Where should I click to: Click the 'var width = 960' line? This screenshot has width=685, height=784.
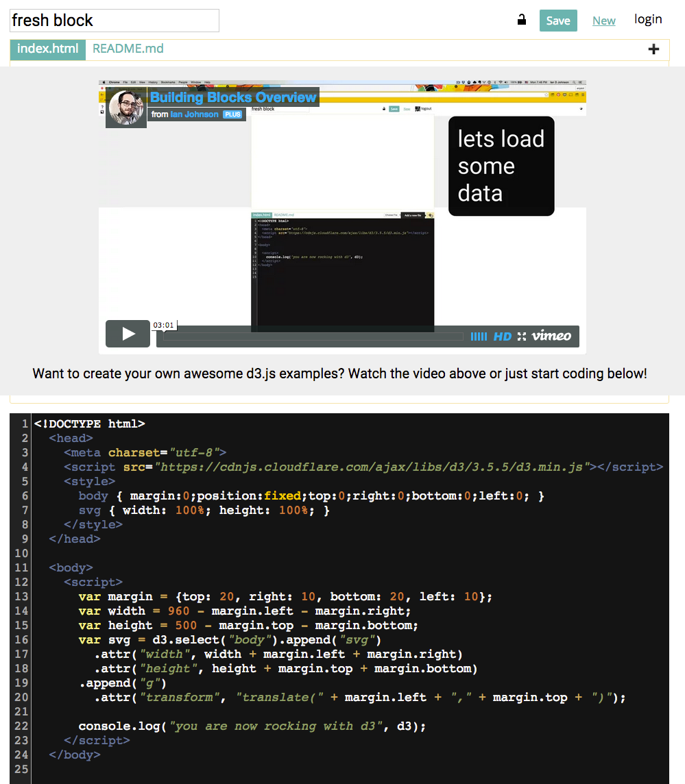[244, 611]
